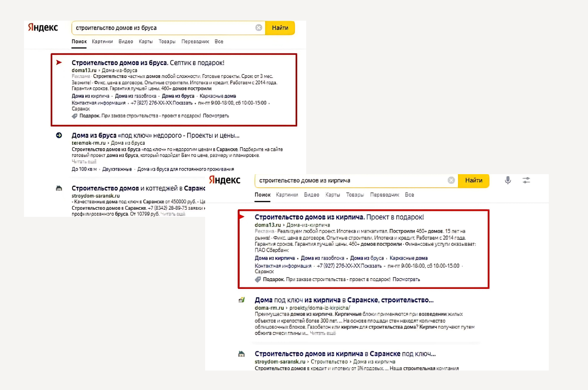Image resolution: width=588 pixels, height=390 pixels.
Task: Click doma-rm.ru favicon icon
Action: click(x=242, y=300)
